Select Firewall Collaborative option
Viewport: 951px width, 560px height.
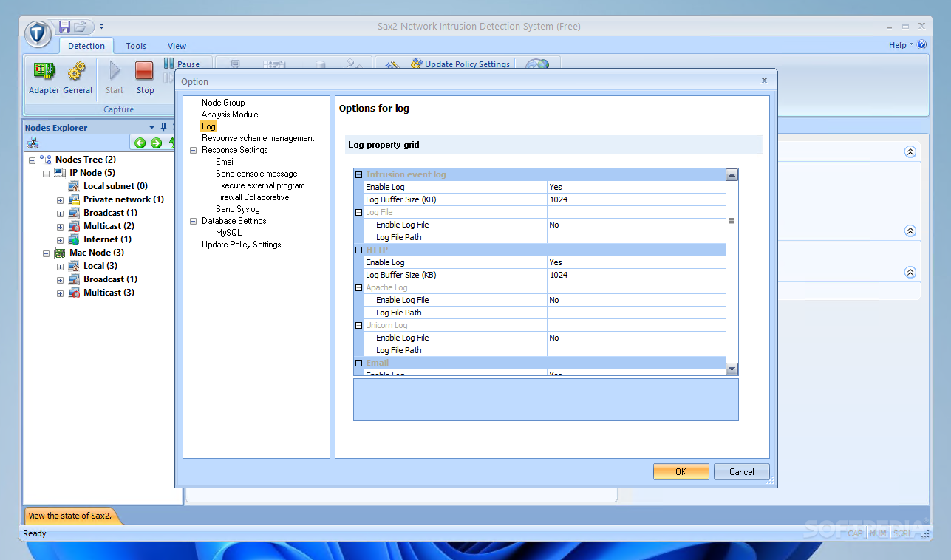[x=253, y=197]
